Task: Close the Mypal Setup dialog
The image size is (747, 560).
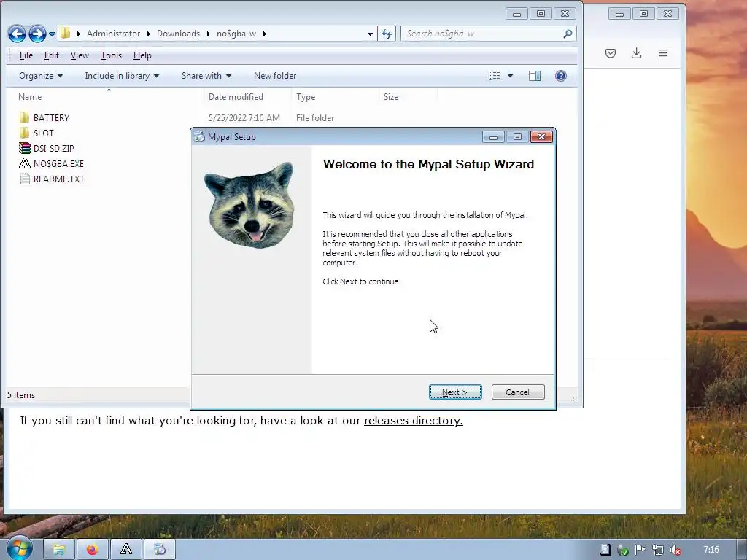Action: pos(541,136)
